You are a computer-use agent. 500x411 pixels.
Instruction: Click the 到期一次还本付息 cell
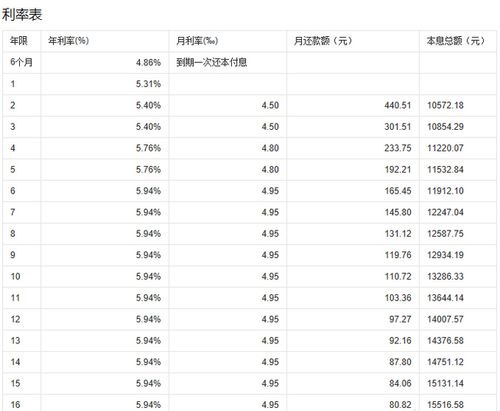point(212,62)
